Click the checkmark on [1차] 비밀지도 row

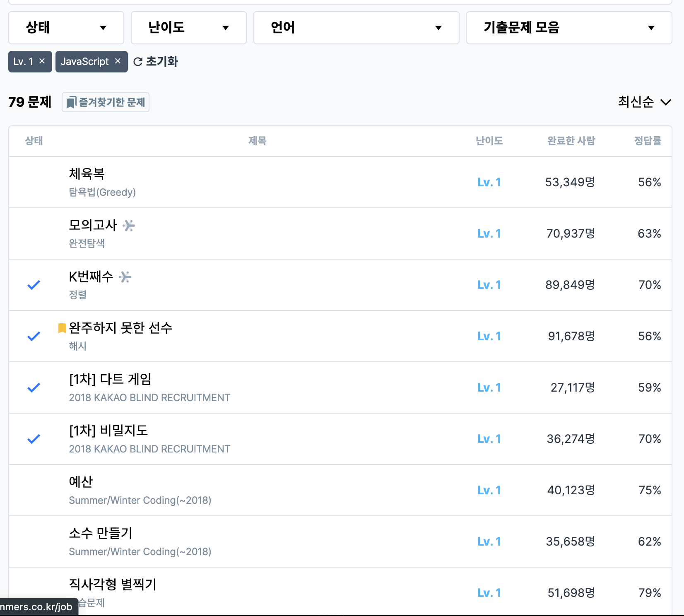34,439
